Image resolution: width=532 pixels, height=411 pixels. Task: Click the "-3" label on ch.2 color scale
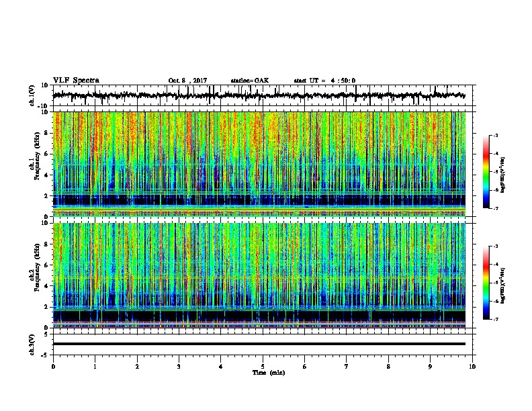(x=495, y=246)
